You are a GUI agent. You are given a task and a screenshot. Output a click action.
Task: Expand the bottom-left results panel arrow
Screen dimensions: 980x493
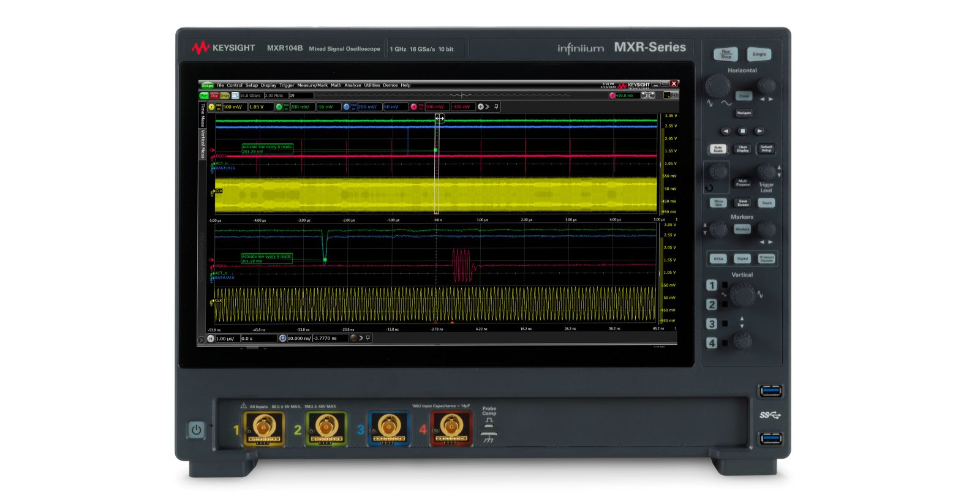click(202, 339)
